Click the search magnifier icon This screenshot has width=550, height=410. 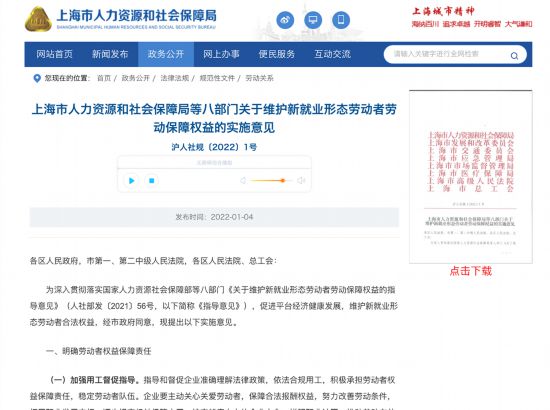pos(514,55)
